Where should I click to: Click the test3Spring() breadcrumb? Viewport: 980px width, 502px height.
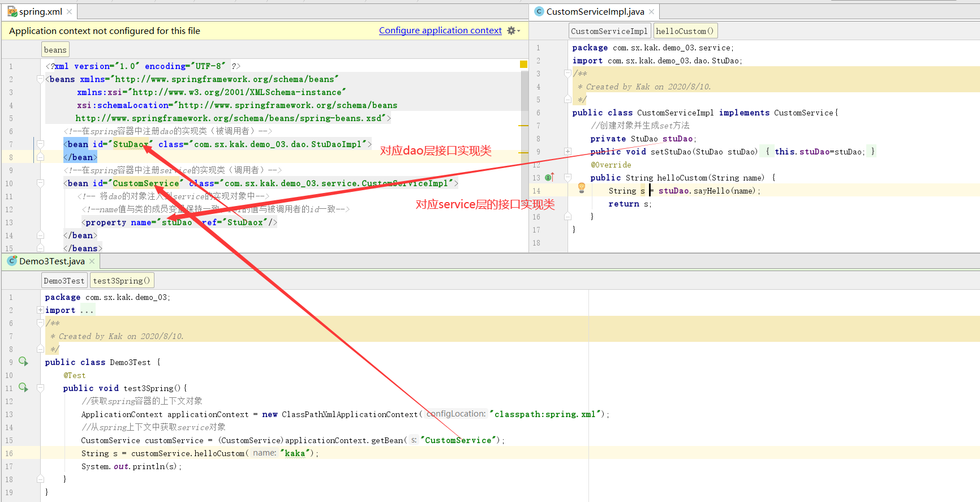point(122,281)
